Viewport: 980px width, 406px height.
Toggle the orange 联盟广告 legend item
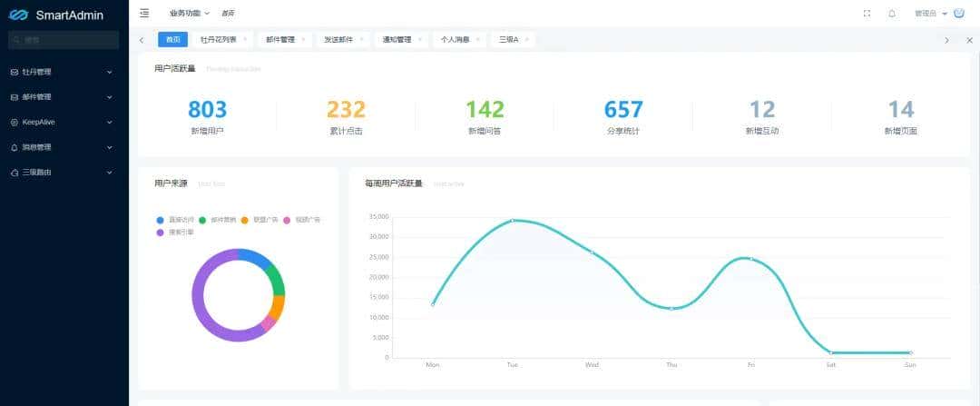tap(260, 220)
